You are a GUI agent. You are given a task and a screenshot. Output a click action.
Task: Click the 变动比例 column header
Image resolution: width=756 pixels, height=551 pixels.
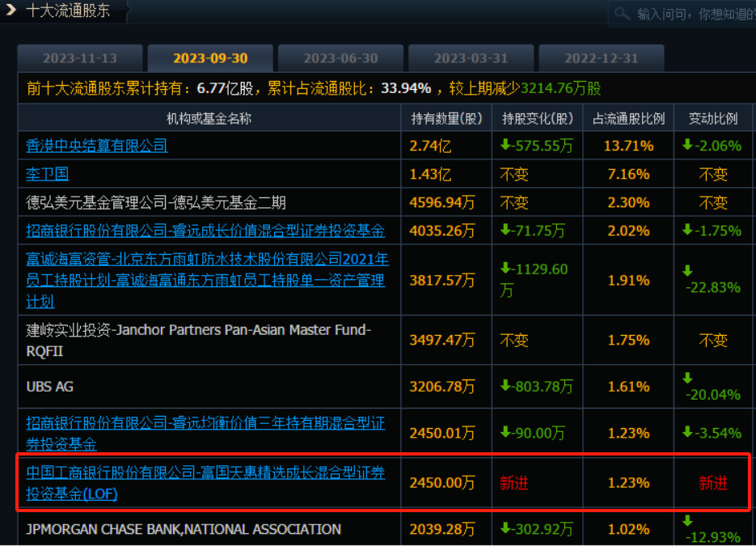(713, 119)
